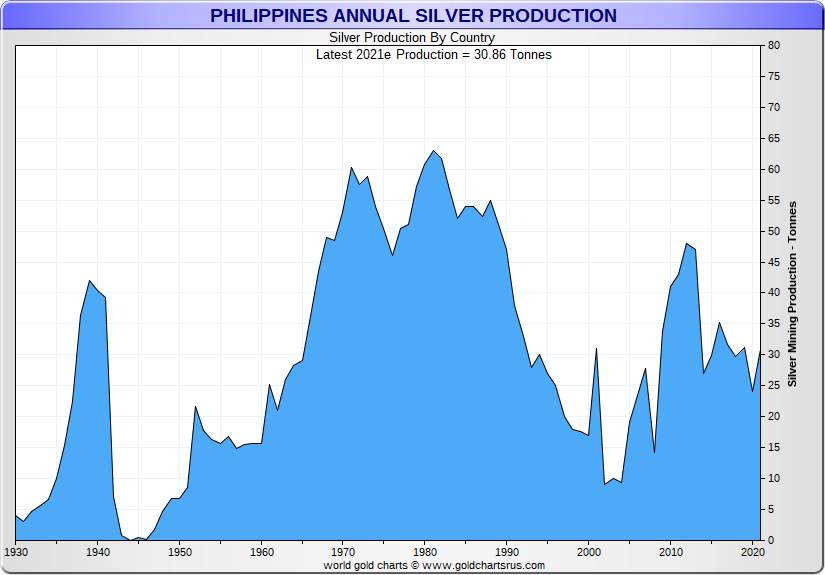Viewport: 825px width, 575px height.
Task: Click the Latest 2021e Production value text
Action: point(433,54)
